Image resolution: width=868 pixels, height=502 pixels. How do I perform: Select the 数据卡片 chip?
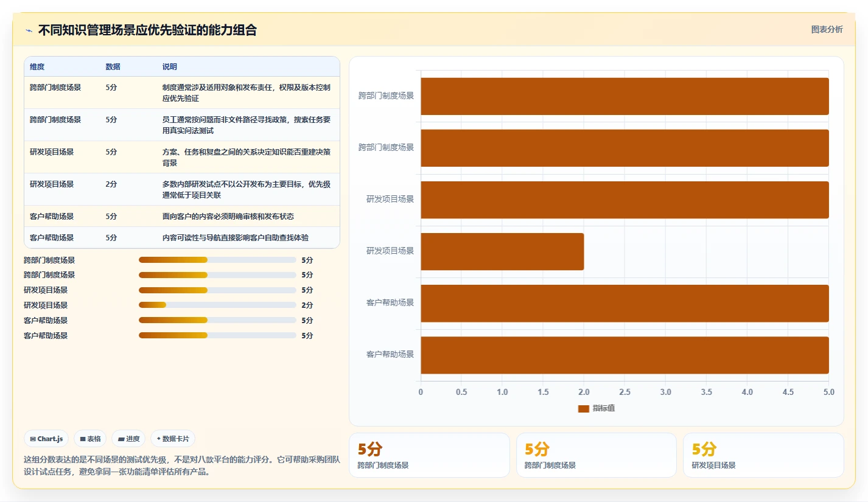[173, 439]
